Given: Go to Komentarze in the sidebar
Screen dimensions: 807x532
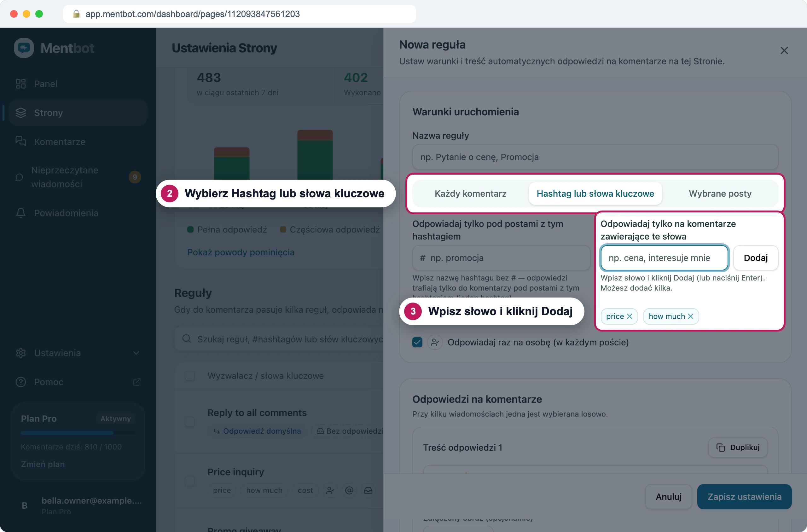Looking at the screenshot, I should click(x=78, y=142).
